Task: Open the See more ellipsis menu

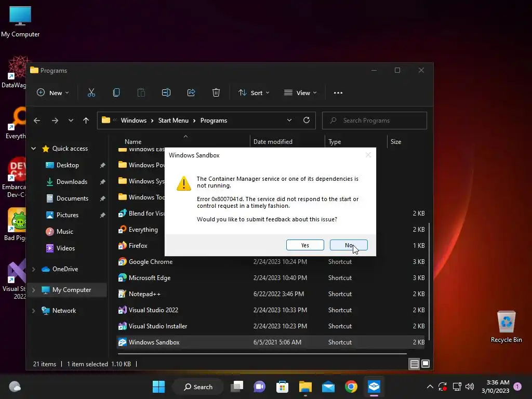Action: [338, 93]
